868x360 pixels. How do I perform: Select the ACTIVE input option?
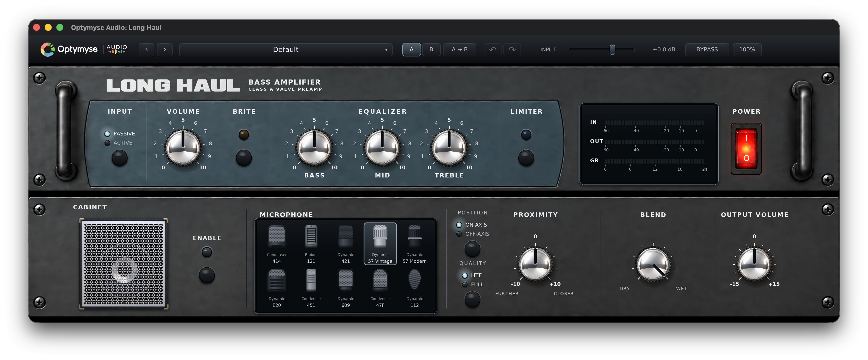coord(118,143)
